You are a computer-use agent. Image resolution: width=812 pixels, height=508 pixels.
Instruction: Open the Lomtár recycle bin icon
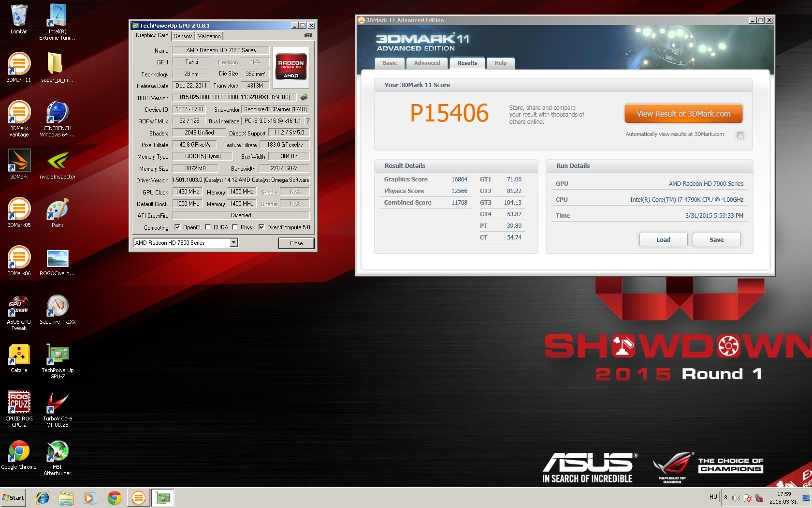pos(19,19)
